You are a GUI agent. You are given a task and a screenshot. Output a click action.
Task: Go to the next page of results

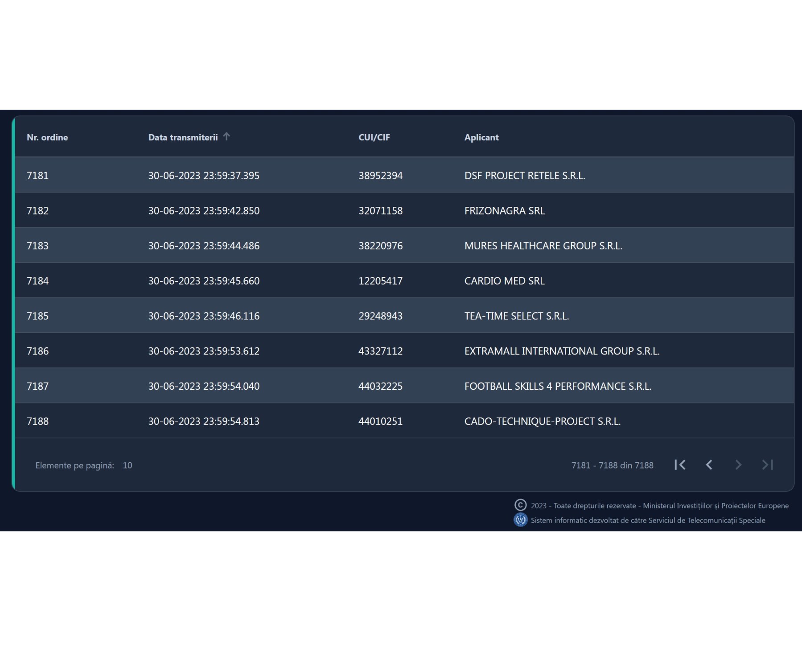(x=738, y=465)
